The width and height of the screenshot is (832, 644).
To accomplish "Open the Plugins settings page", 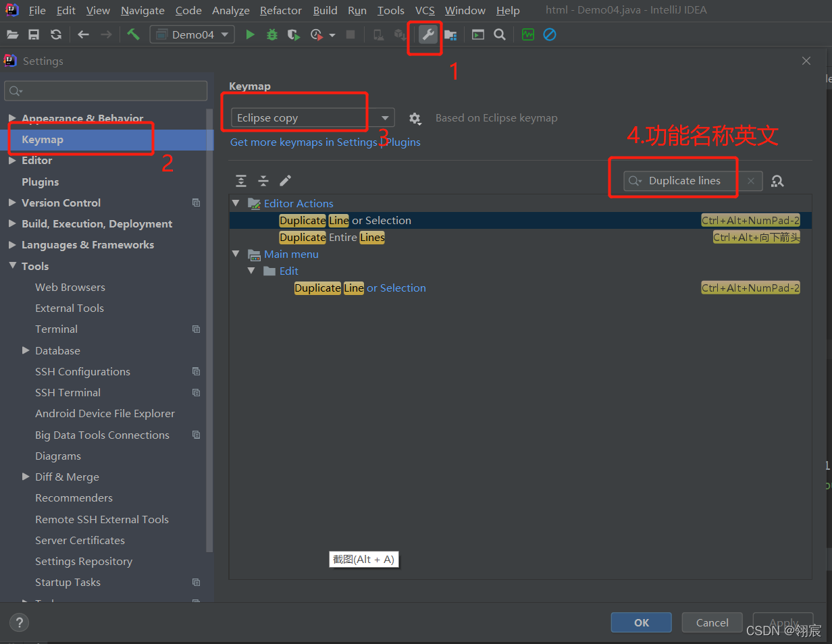I will (40, 182).
